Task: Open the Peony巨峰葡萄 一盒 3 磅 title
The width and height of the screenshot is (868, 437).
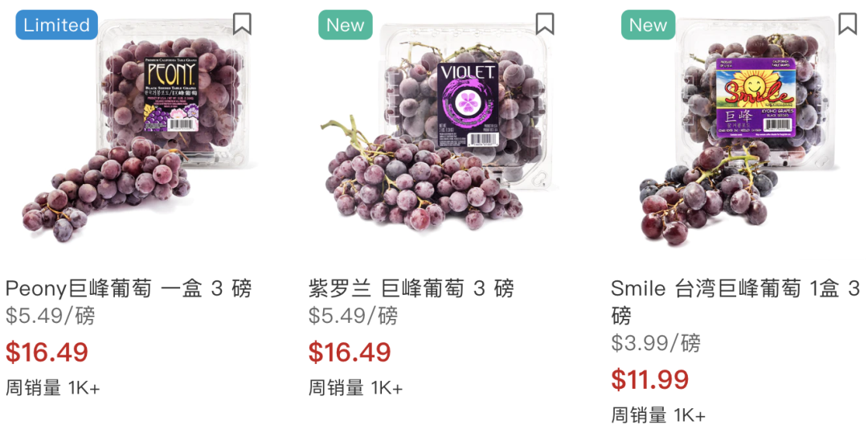Action: click(x=129, y=288)
